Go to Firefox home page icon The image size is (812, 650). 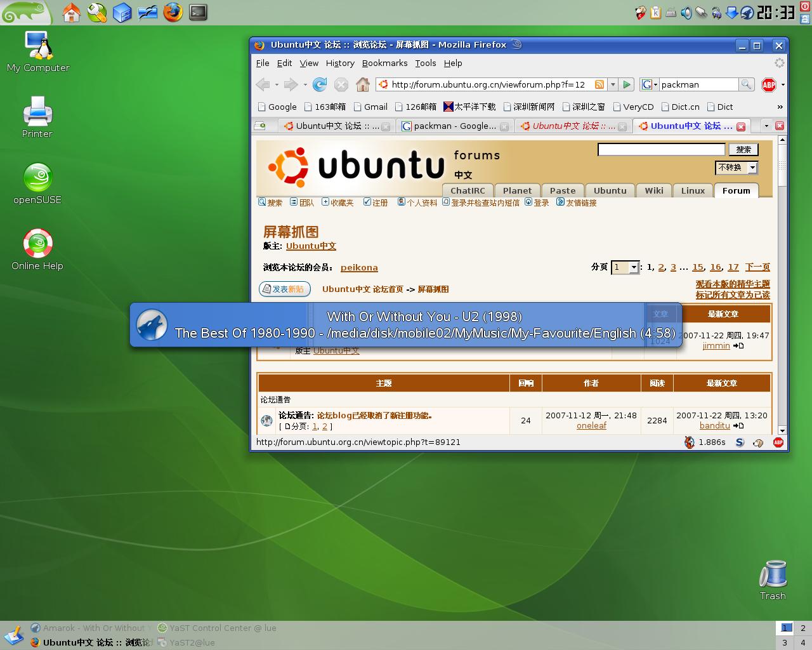click(x=363, y=84)
